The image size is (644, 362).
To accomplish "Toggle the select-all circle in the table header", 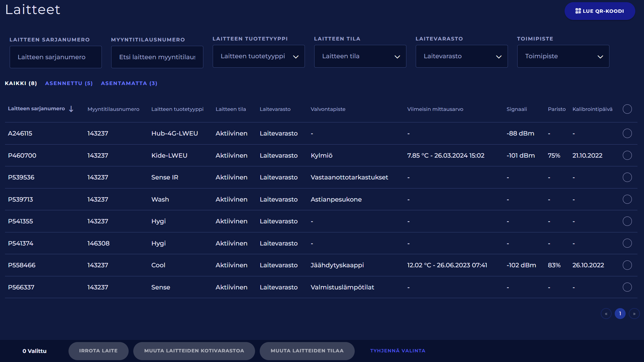I will click(627, 109).
